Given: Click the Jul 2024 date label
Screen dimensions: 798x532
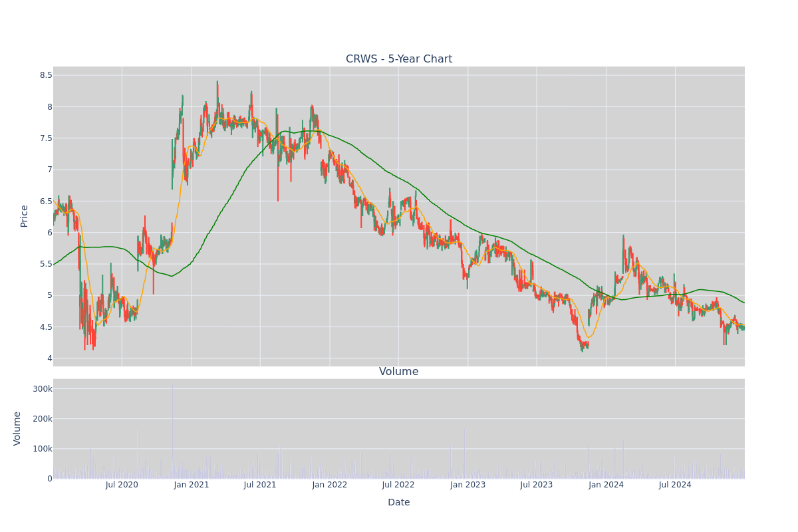Looking at the screenshot, I should [675, 485].
